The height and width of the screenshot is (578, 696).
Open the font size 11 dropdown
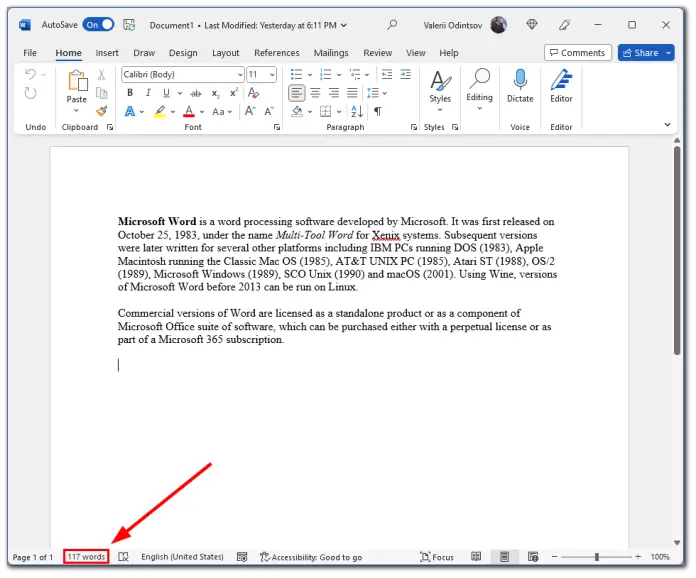pos(272,75)
